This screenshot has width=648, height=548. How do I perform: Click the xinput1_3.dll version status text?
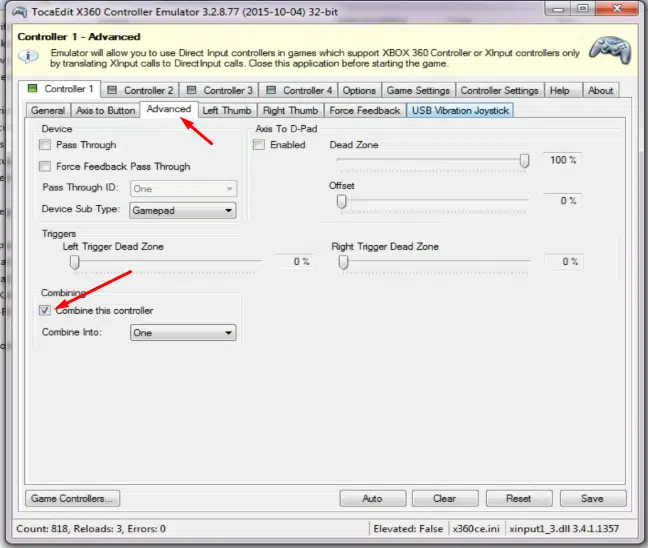(564, 529)
